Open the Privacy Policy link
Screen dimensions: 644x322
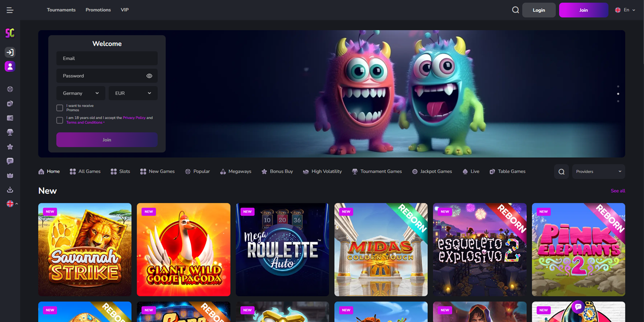[x=134, y=117]
